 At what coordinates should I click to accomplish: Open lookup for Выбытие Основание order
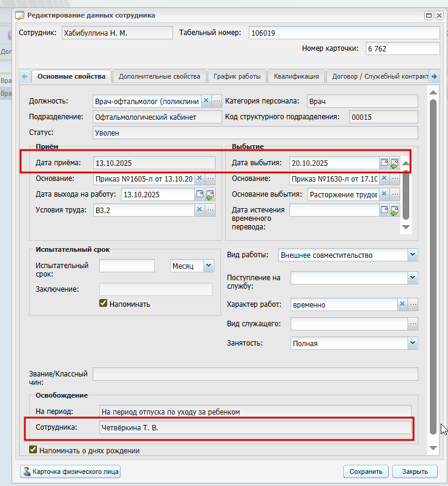[395, 178]
